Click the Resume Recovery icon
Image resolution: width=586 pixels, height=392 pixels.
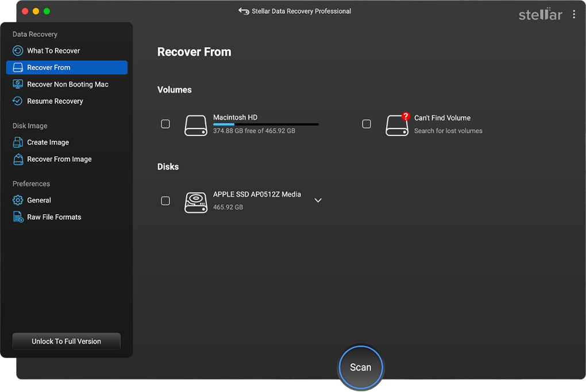click(18, 101)
